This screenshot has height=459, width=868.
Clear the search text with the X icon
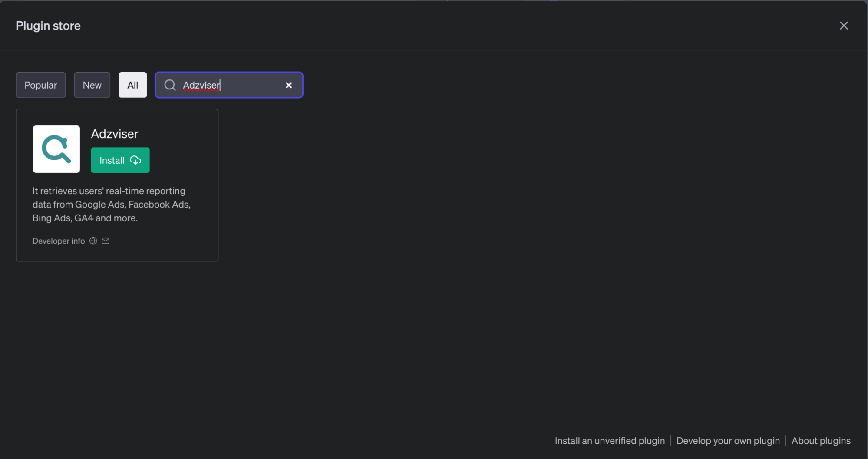click(x=289, y=85)
